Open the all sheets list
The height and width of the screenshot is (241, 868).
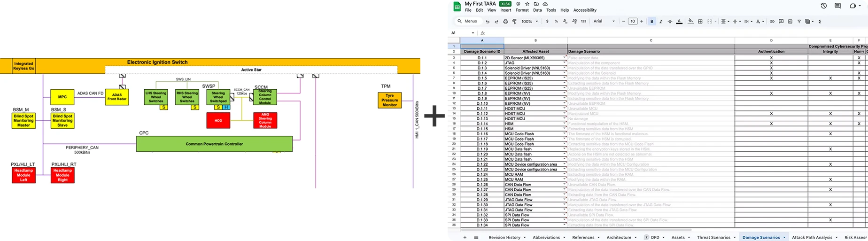[476, 237]
